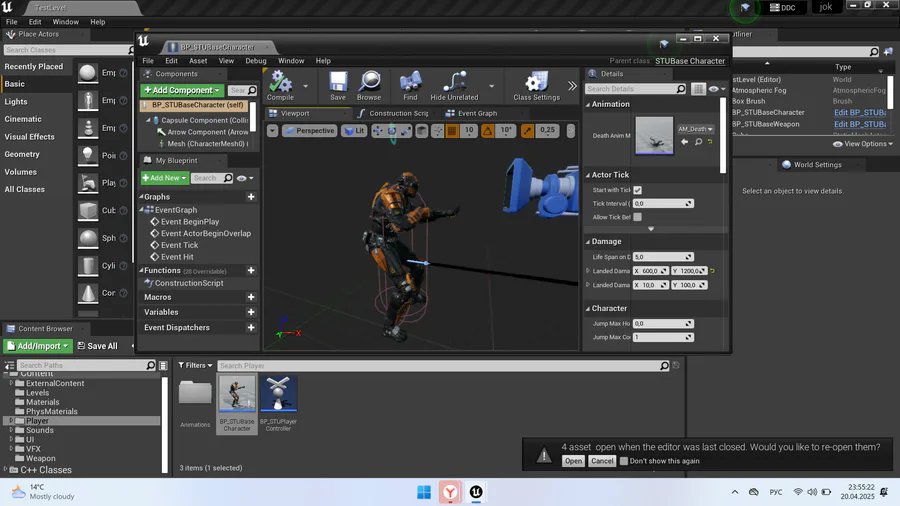The image size is (900, 506).
Task: Open the World Settings tab
Action: click(817, 165)
